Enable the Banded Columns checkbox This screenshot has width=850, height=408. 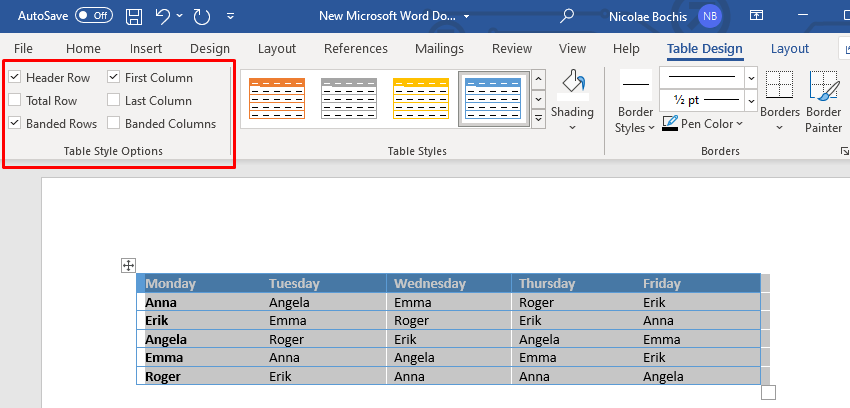[114, 123]
